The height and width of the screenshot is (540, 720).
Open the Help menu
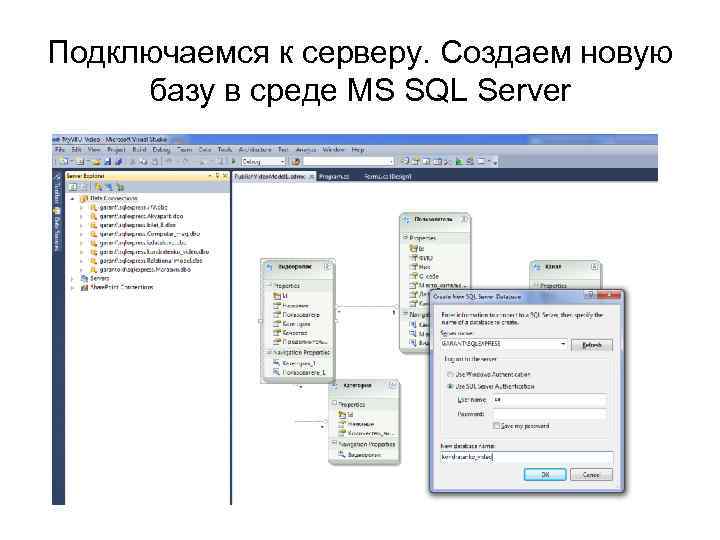pyautogui.click(x=358, y=150)
